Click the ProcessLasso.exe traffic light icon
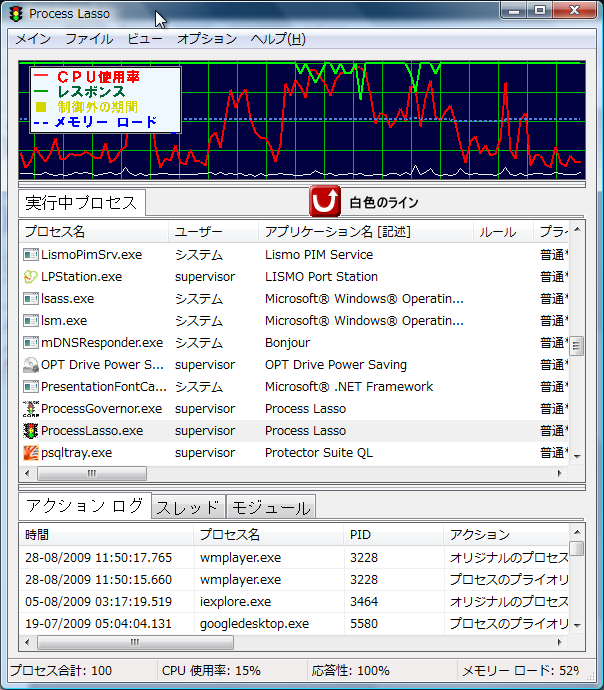The width and height of the screenshot is (604, 690). (x=31, y=431)
